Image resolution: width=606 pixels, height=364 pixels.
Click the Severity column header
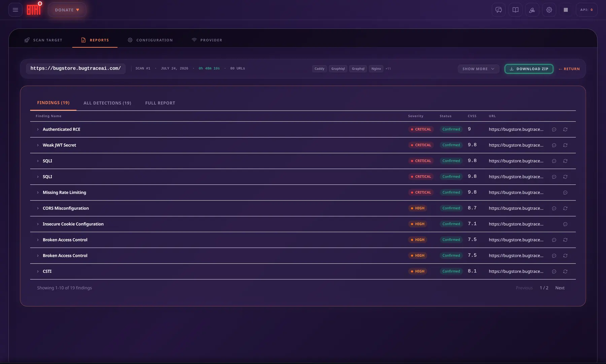[416, 116]
